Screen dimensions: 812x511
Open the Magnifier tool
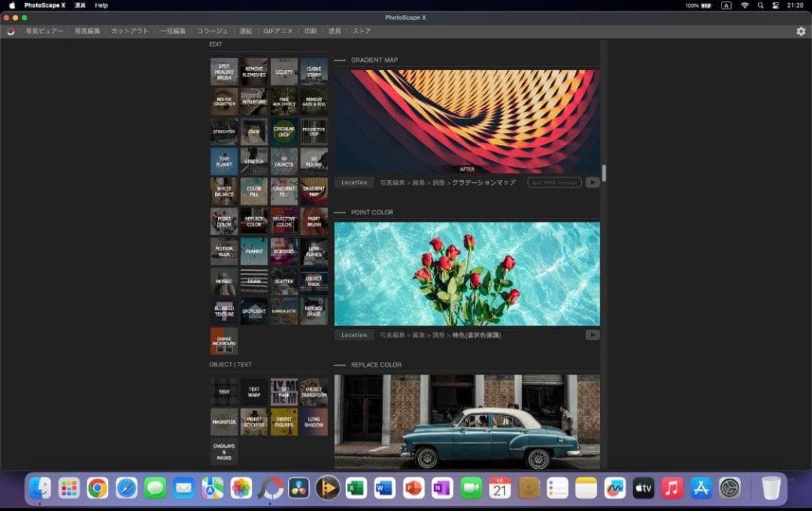tap(223, 421)
